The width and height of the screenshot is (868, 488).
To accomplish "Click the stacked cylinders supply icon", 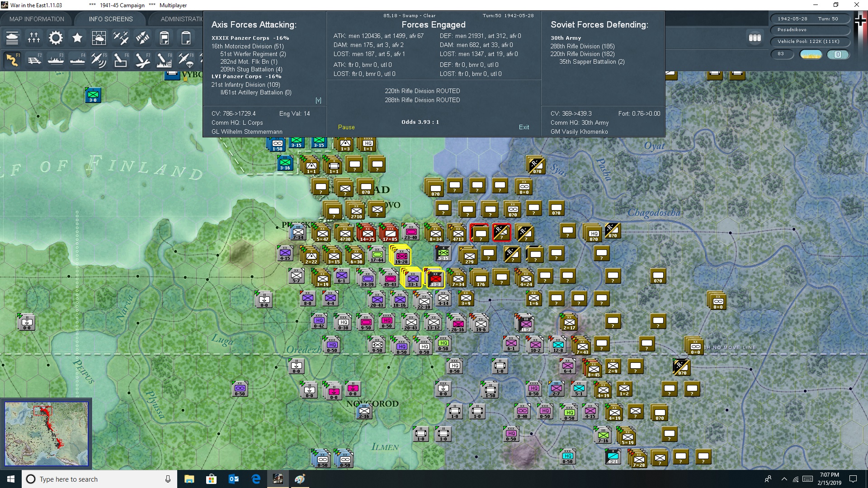I will 755,38.
